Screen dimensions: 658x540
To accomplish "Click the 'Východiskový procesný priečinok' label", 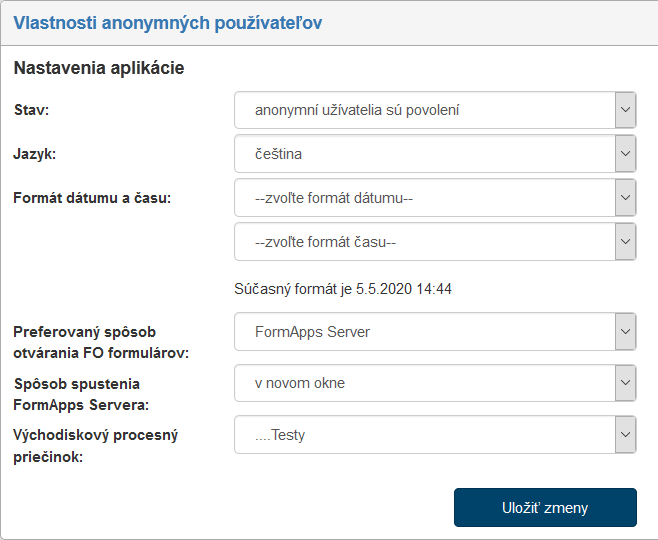I will pos(95,443).
